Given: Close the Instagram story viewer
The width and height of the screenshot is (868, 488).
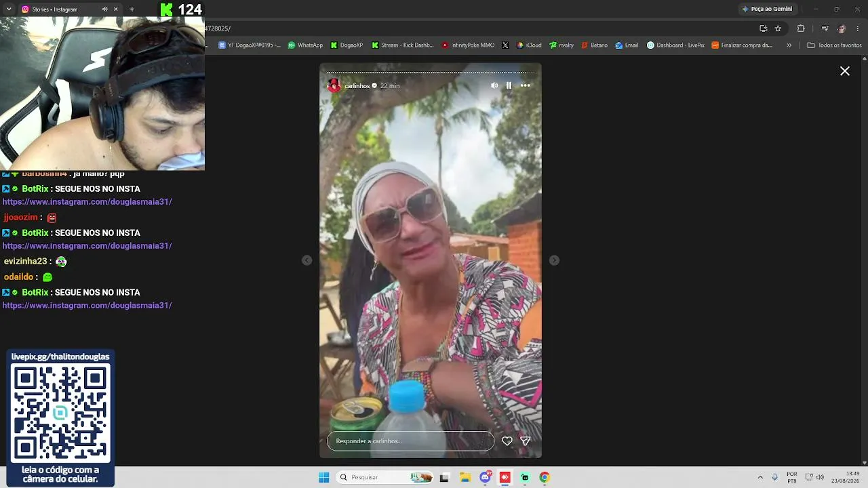Looking at the screenshot, I should pos(845,71).
